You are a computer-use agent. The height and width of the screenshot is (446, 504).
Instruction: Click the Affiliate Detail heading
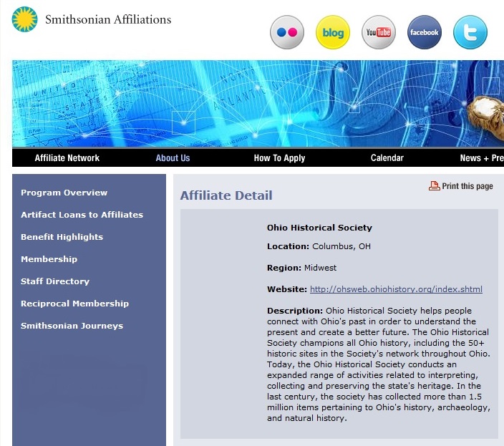pos(226,195)
